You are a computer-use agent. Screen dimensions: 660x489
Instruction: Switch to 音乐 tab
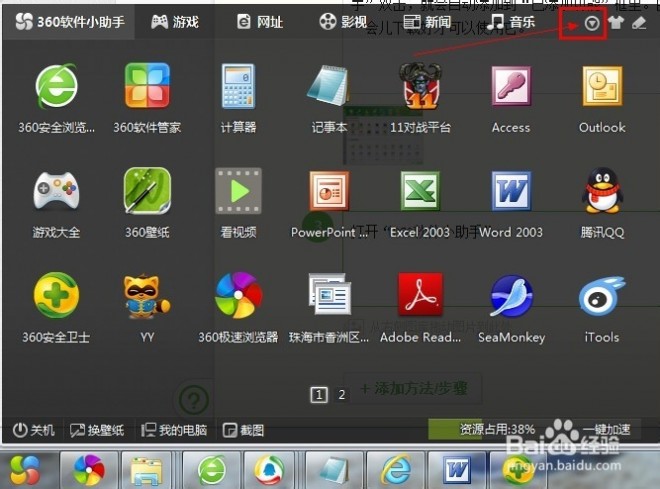[x=513, y=21]
